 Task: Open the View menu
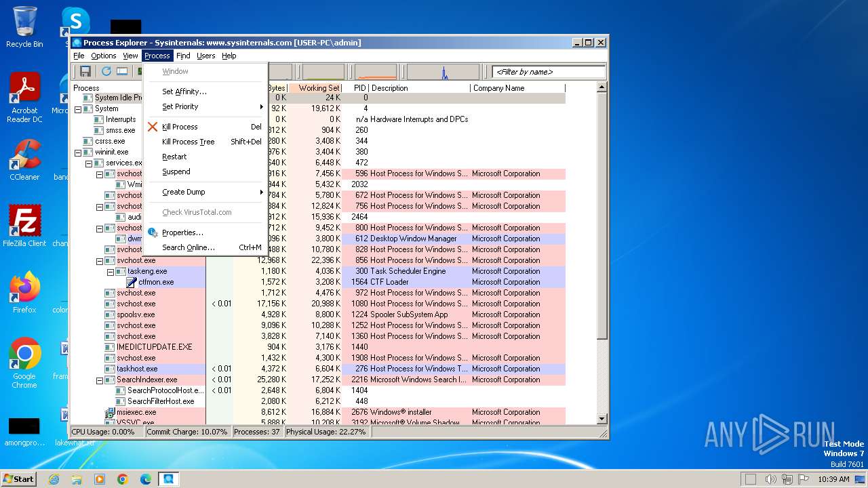point(130,56)
